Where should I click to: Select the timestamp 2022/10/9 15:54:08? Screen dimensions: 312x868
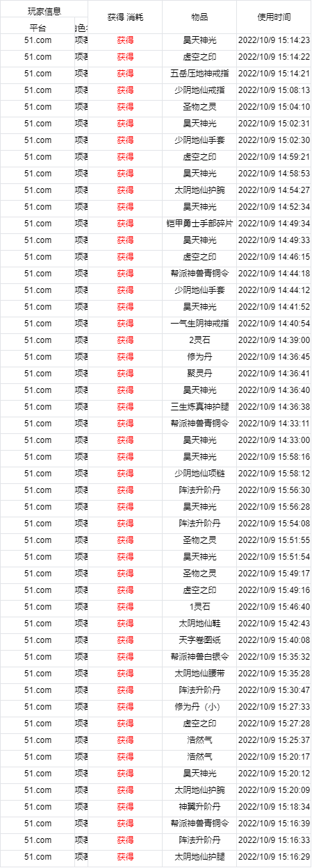(274, 524)
